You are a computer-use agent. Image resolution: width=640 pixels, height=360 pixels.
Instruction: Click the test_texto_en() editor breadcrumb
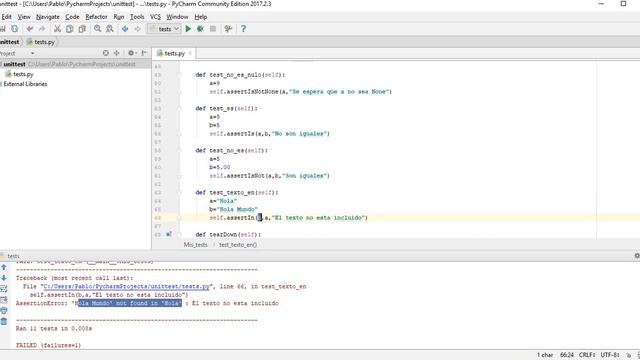[238, 245]
